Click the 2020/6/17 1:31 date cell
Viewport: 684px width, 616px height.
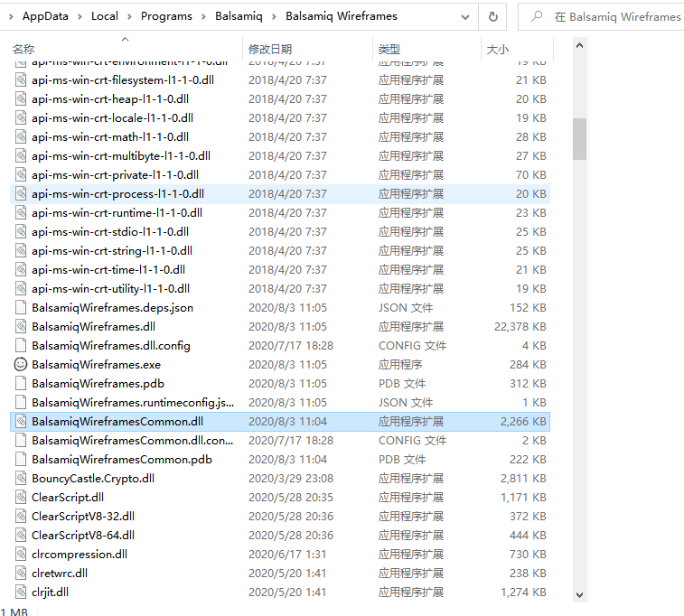(x=287, y=554)
